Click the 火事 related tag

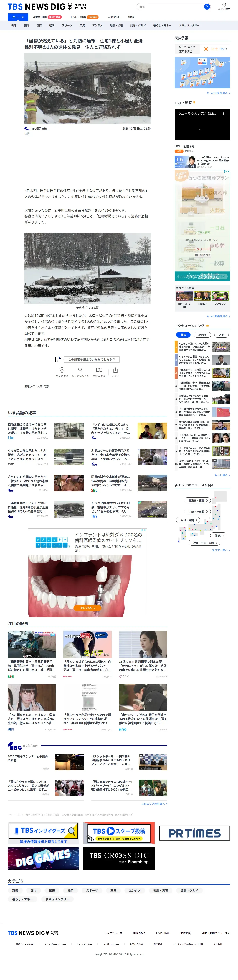(x=40, y=386)
